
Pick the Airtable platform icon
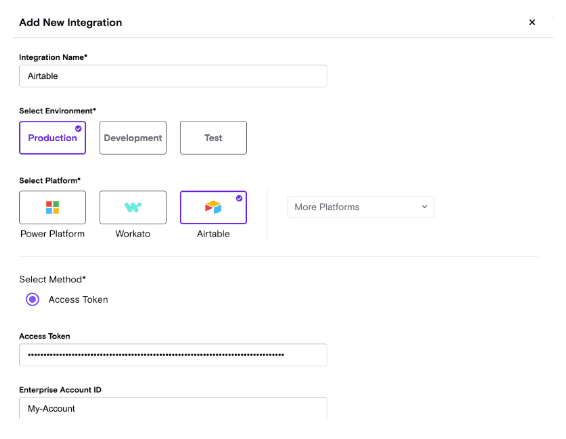pyautogui.click(x=213, y=207)
